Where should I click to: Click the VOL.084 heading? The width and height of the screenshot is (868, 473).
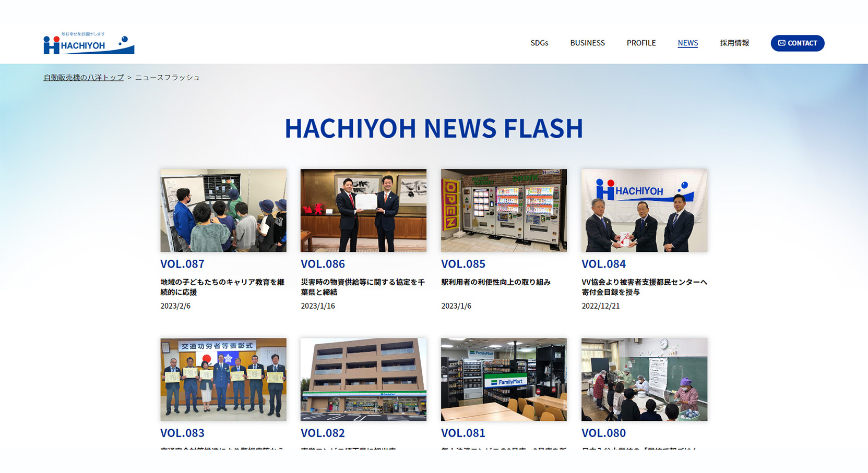coord(603,264)
